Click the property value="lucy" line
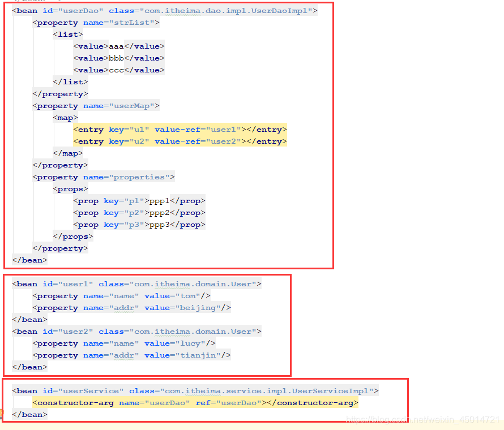 coord(124,343)
